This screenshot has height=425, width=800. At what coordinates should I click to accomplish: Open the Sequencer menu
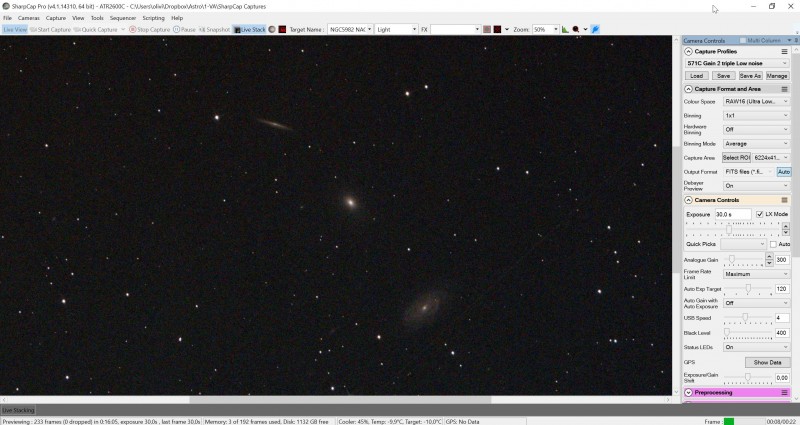(123, 18)
